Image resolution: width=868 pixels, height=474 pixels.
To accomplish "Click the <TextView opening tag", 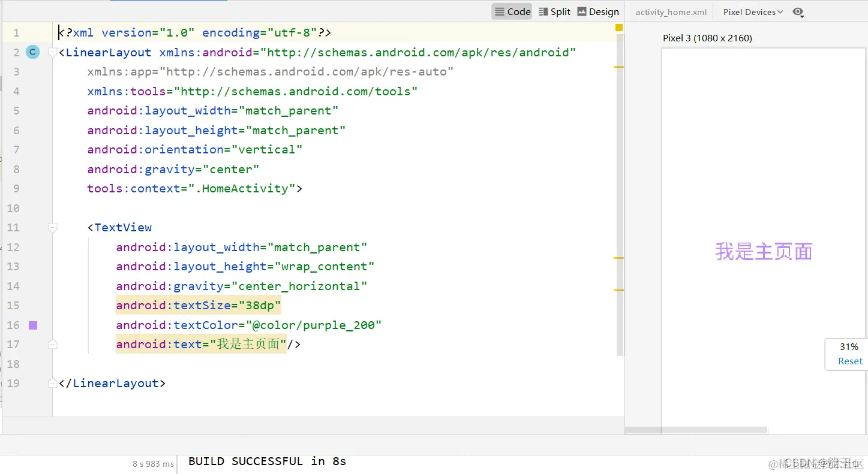I will coord(119,228).
